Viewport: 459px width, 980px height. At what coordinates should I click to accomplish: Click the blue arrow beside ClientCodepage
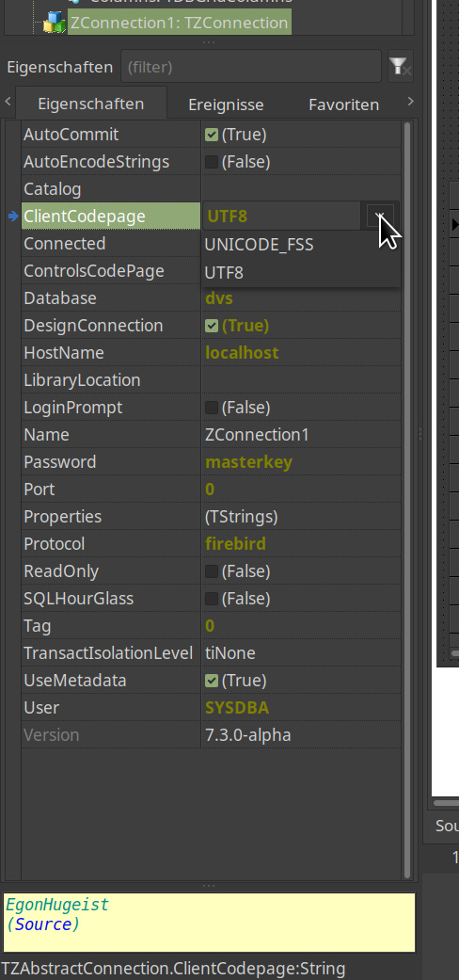(13, 217)
